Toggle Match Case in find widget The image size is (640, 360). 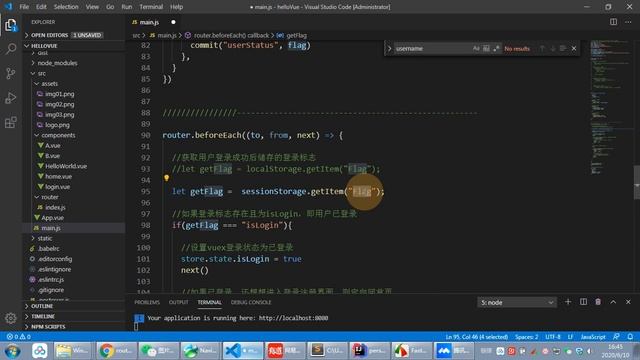[x=476, y=49]
